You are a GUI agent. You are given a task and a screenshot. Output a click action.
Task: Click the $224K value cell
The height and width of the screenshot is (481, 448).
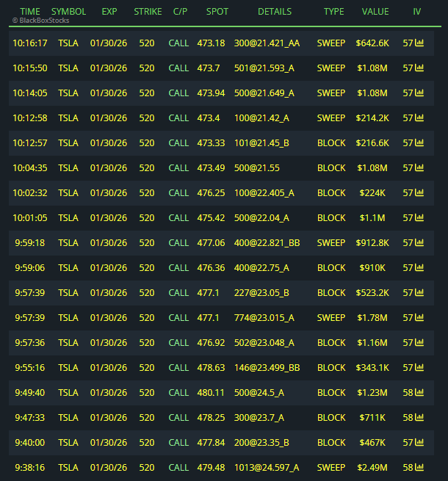tap(372, 192)
